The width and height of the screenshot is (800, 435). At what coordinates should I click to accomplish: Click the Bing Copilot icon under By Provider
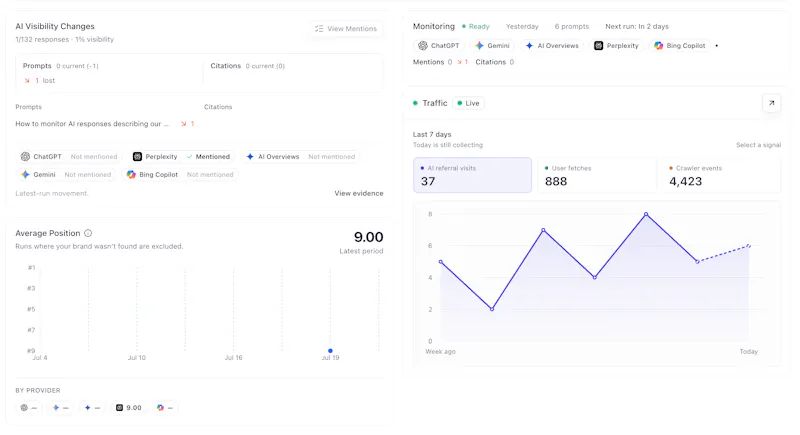click(161, 407)
